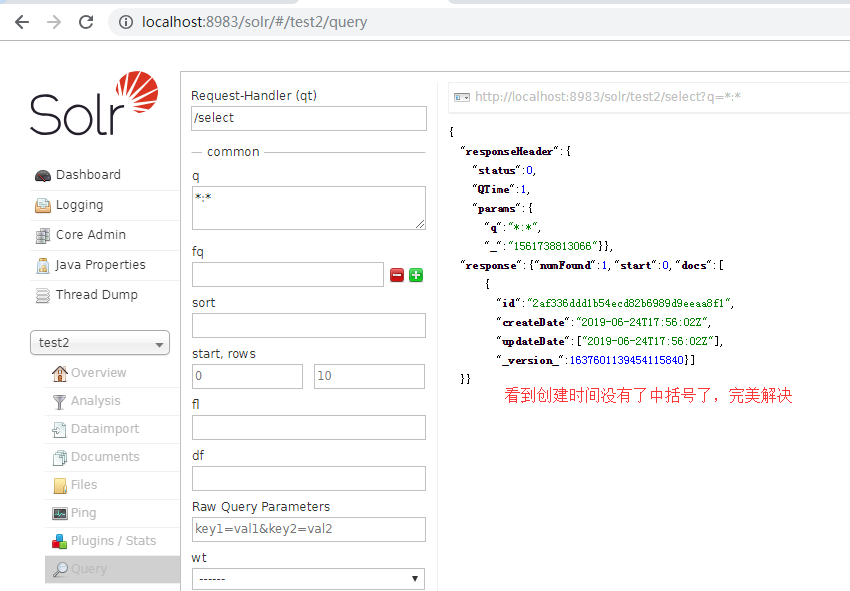
Task: Open the Logging page
Action: pyautogui.click(x=79, y=205)
